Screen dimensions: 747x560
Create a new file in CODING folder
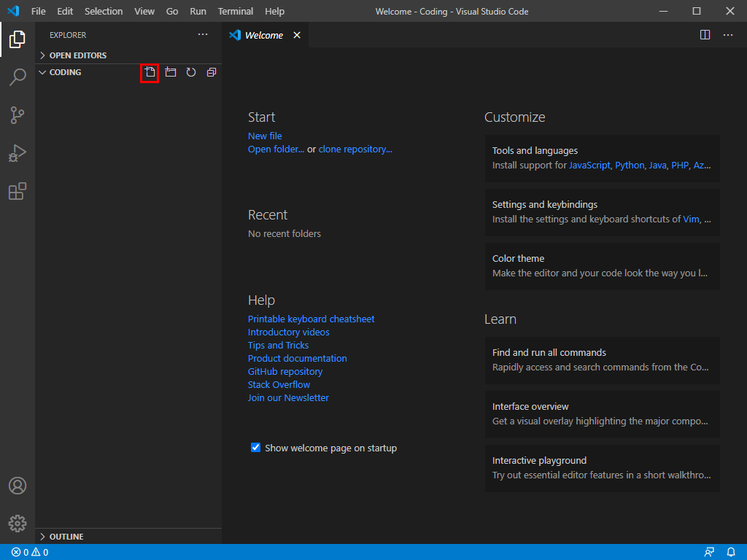click(x=150, y=72)
